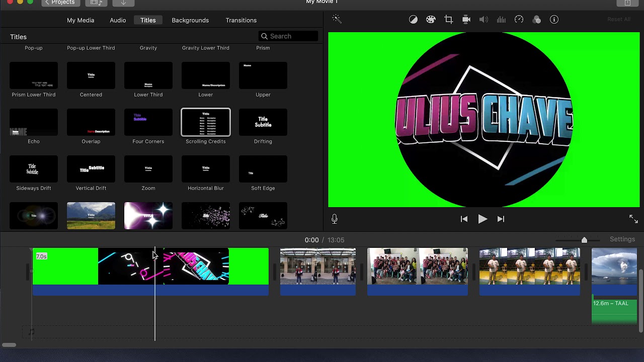Share the movie with the export icon
The image size is (644, 362).
point(627,3)
